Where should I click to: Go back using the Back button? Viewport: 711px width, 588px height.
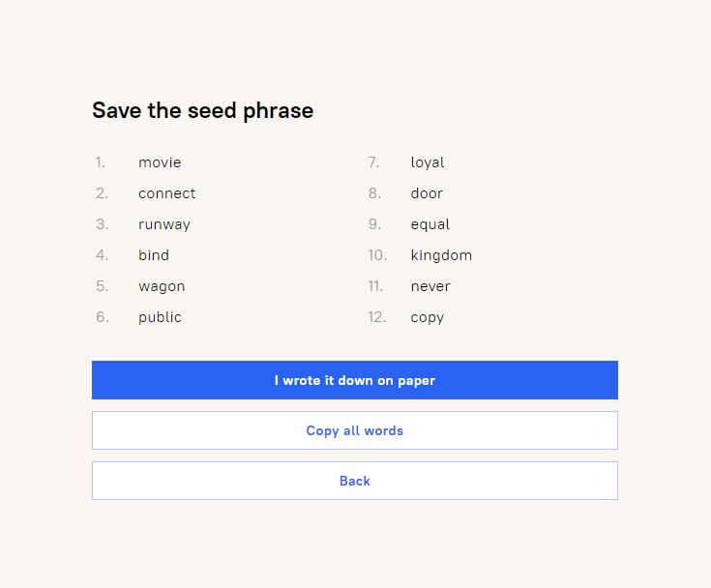(354, 481)
